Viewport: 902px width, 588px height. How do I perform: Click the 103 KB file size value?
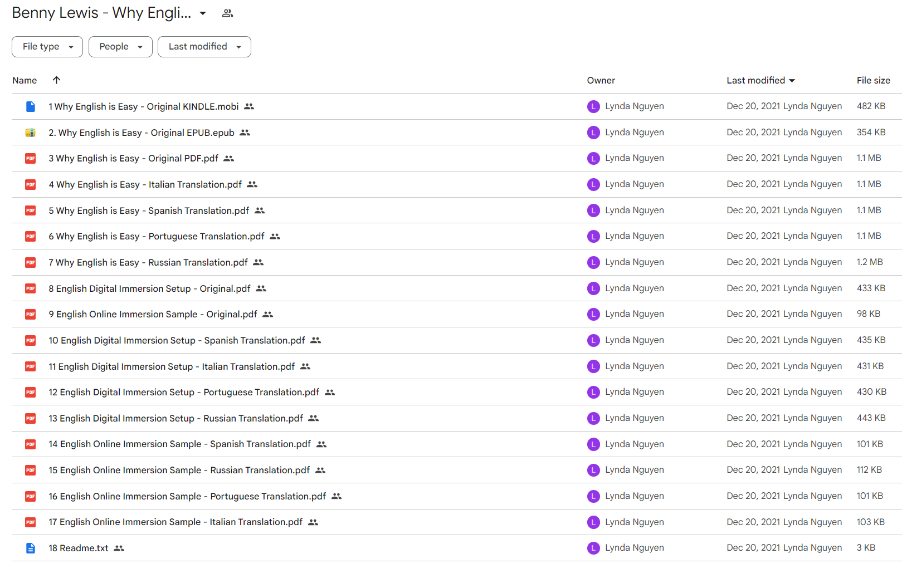point(871,522)
